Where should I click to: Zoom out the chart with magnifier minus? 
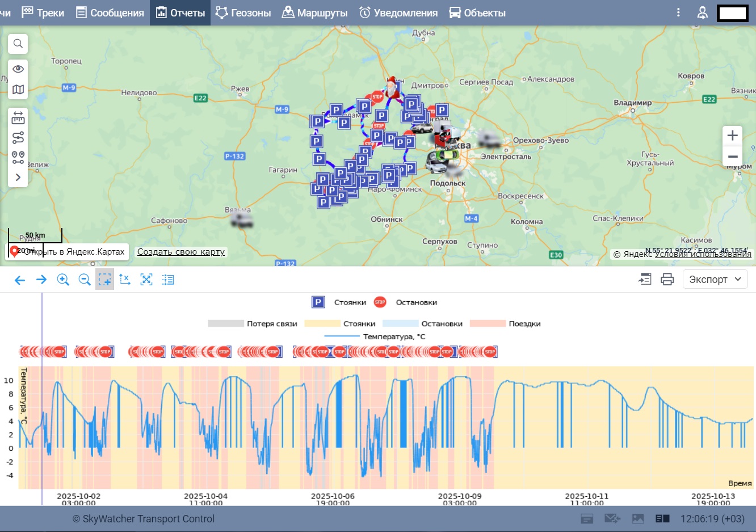coord(85,280)
